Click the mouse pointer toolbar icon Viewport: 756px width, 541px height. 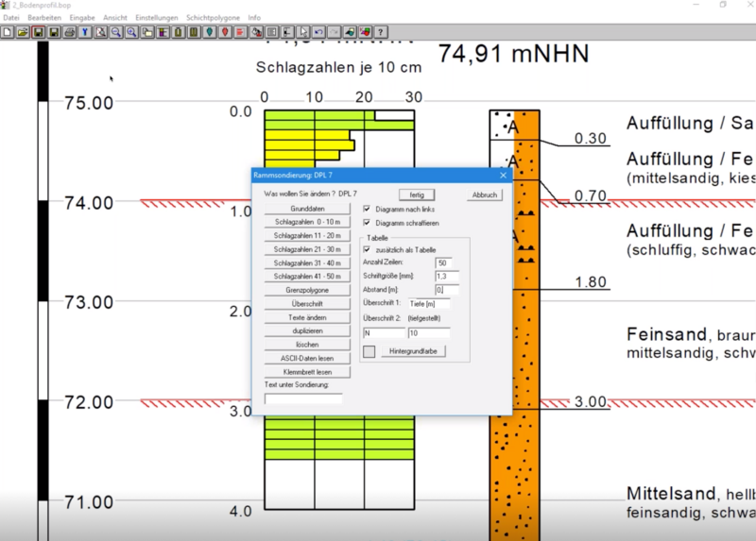tap(302, 32)
